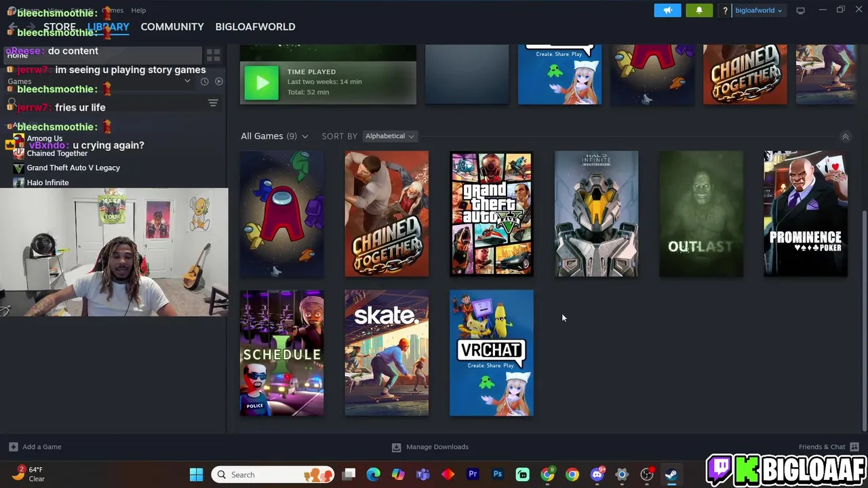Click the 'Total: 52 min' playtime text
Viewport: 868px width, 488px height.
[x=308, y=92]
